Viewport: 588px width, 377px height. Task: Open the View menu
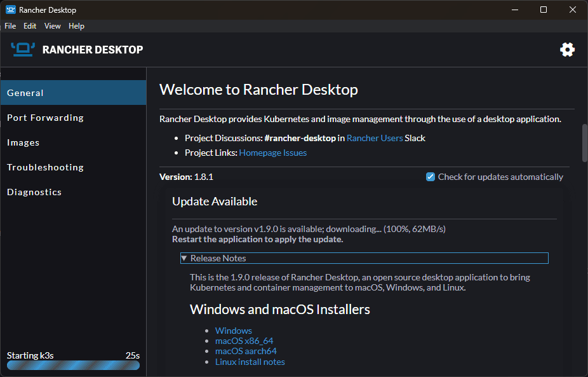tap(52, 26)
